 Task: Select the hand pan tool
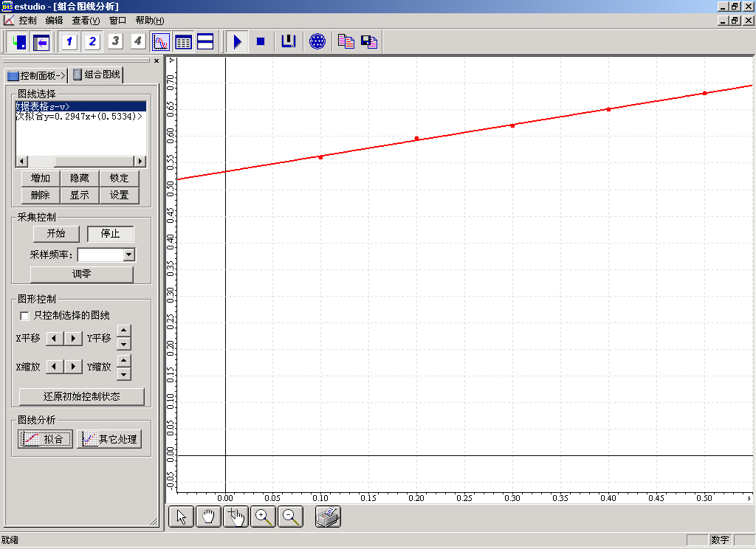(x=208, y=517)
